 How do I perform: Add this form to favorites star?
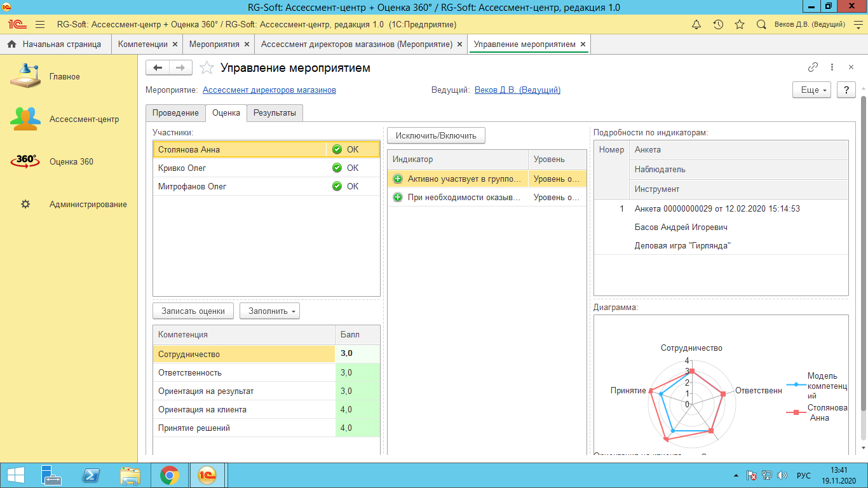(206, 67)
